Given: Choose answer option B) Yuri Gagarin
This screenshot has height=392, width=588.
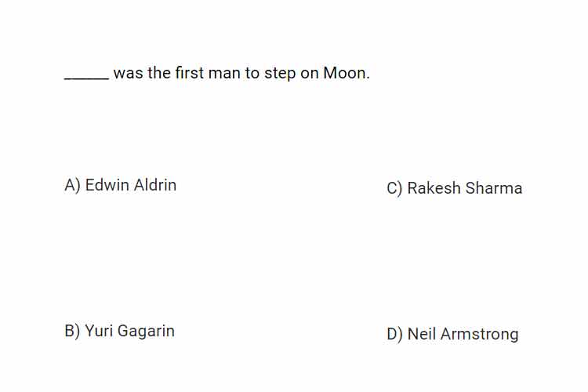Looking at the screenshot, I should click(x=120, y=331).
